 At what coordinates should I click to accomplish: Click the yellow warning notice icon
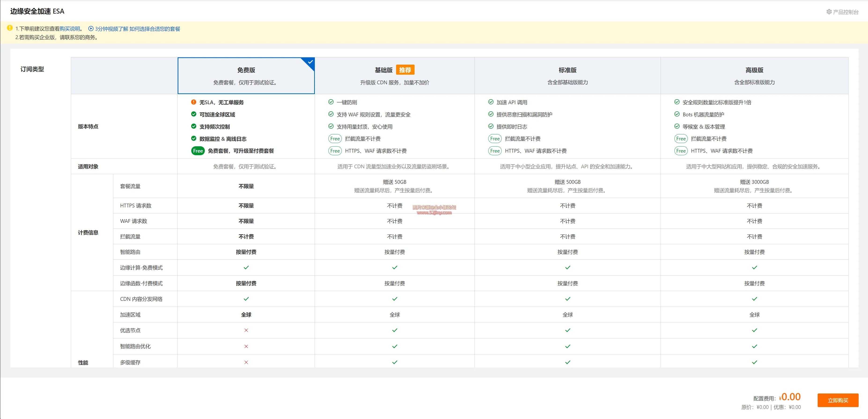[10, 28]
